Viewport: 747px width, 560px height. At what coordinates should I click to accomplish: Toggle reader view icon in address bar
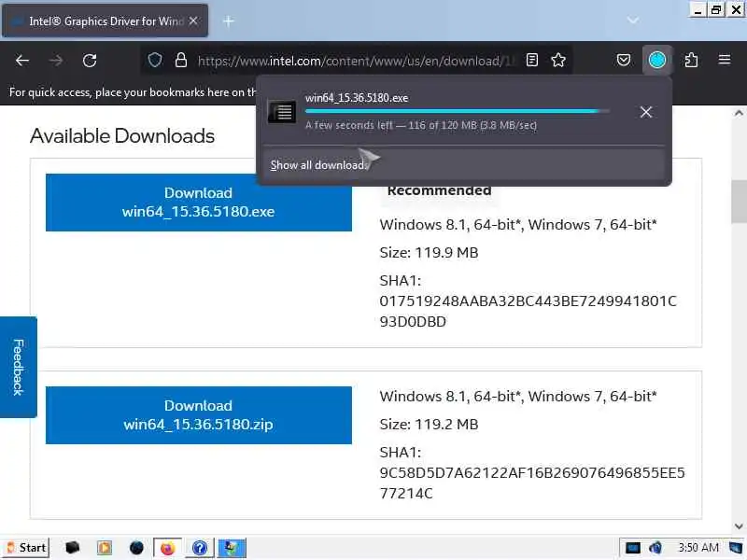(x=532, y=60)
